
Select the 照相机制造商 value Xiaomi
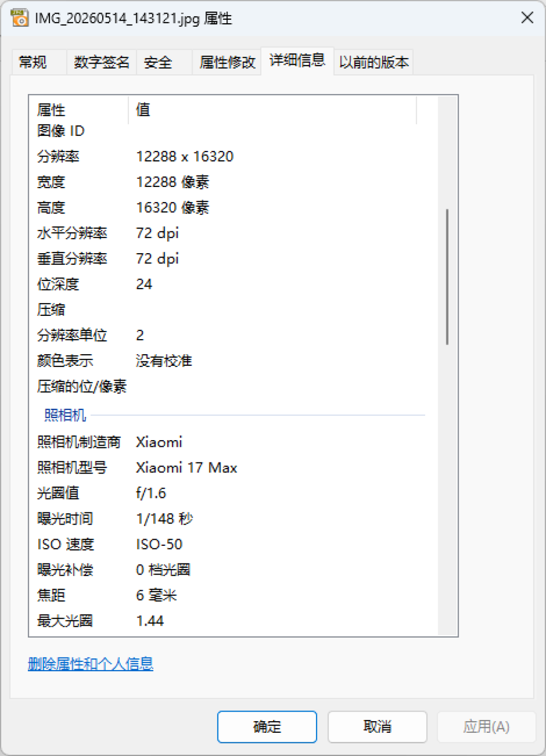159,442
